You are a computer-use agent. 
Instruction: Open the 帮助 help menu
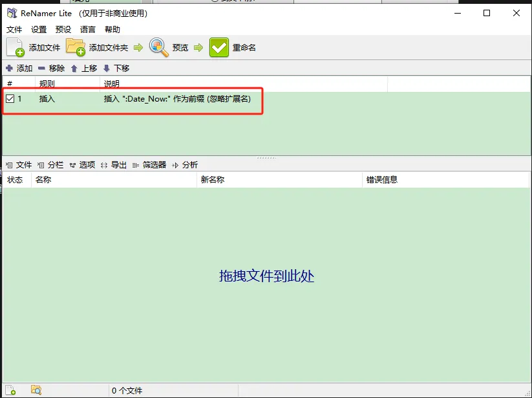point(112,30)
